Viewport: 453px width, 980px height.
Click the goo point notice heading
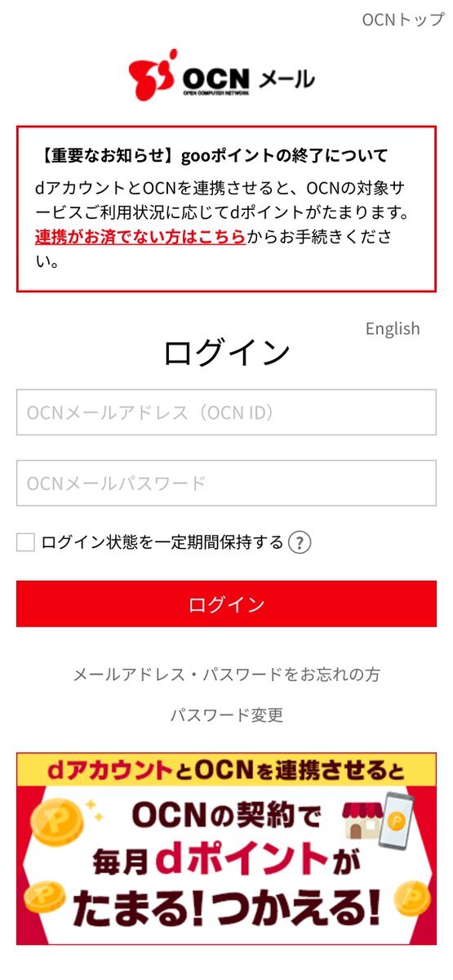[212, 155]
